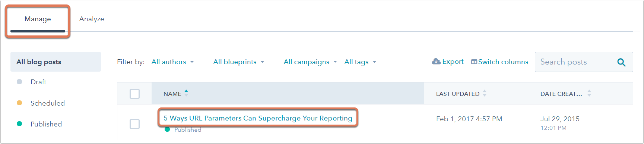Sort by DATE CREATED arrow icon
The height and width of the screenshot is (144, 644).
tap(589, 93)
